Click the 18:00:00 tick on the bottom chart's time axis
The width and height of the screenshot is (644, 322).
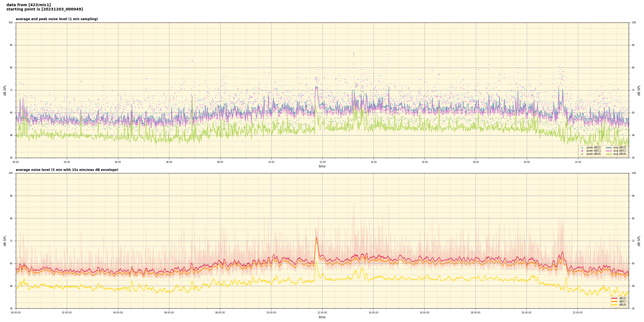click(475, 313)
